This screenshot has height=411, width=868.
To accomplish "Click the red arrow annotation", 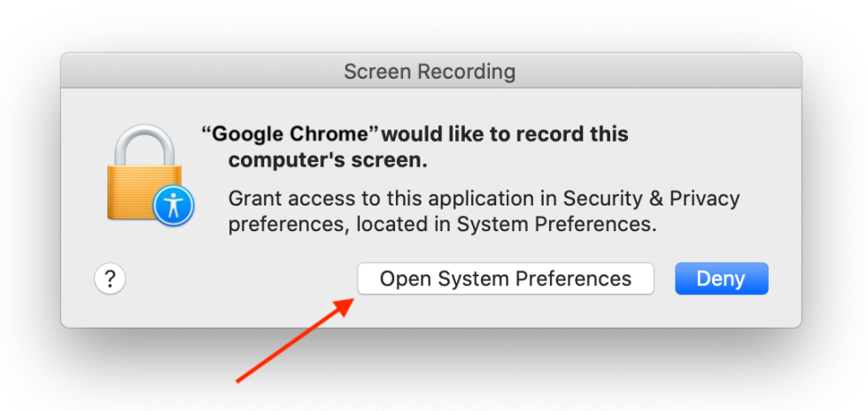I will [x=295, y=339].
